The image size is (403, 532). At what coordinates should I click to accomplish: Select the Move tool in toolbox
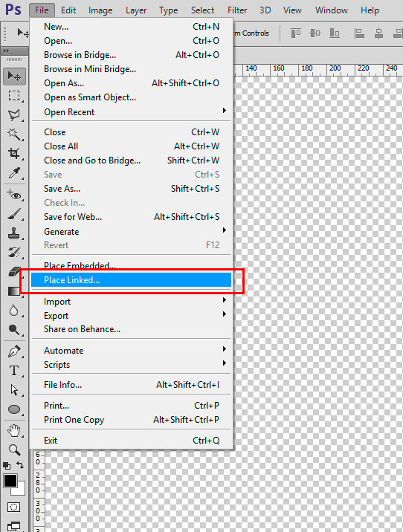(14, 77)
